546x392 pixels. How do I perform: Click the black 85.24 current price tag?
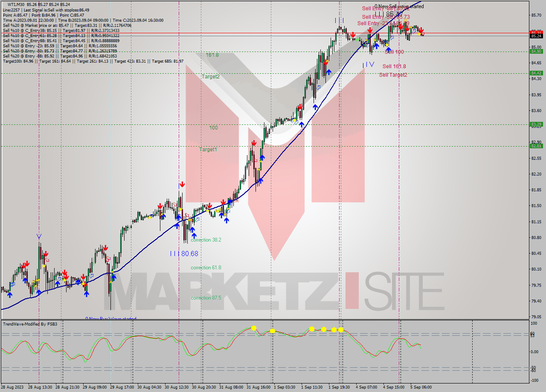click(536, 36)
